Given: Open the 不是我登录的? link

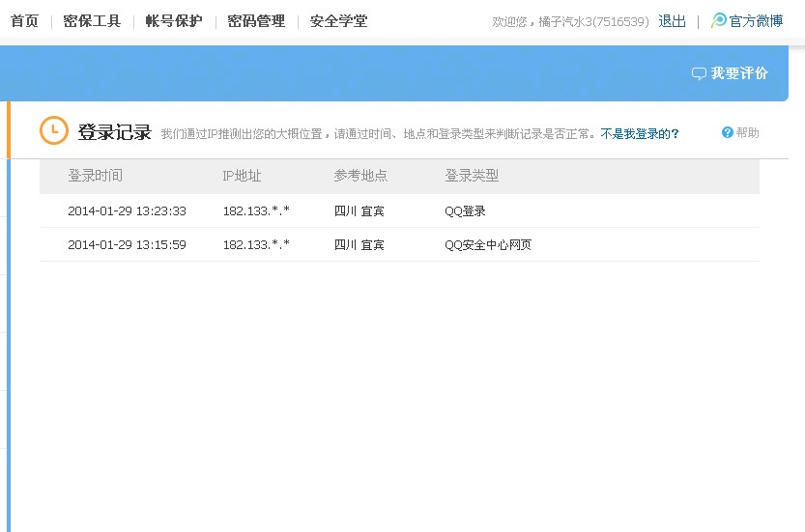Looking at the screenshot, I should pos(640,134).
